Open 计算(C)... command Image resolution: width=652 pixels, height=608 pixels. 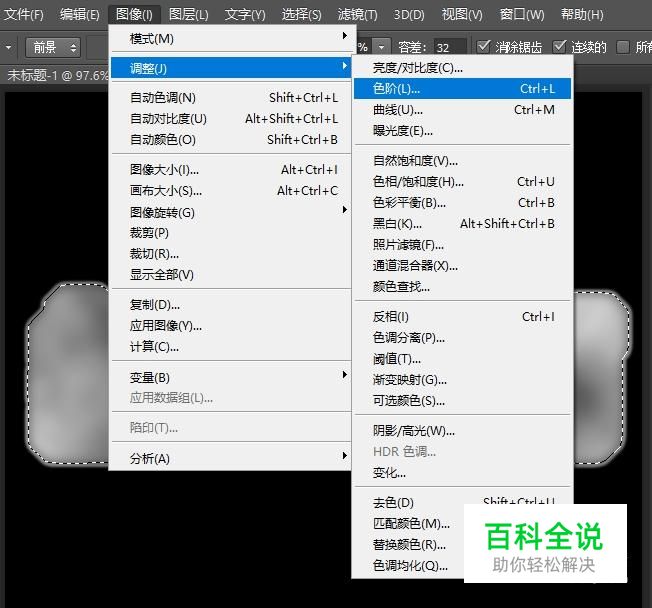click(x=231, y=346)
